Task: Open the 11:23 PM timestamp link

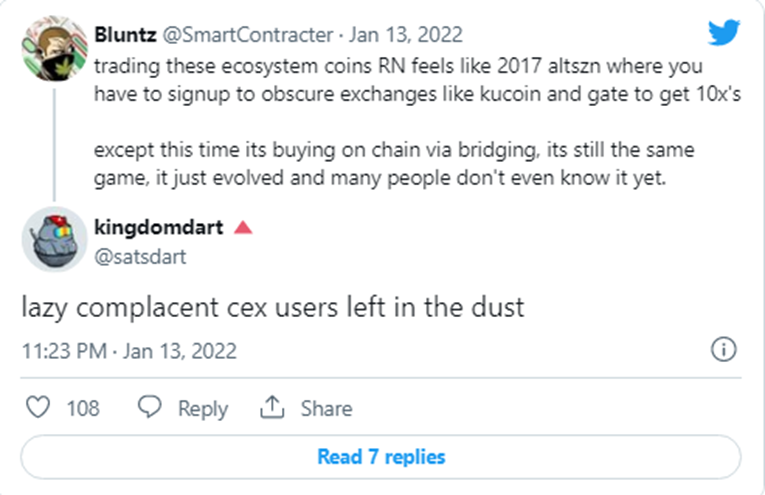Action: tap(129, 351)
